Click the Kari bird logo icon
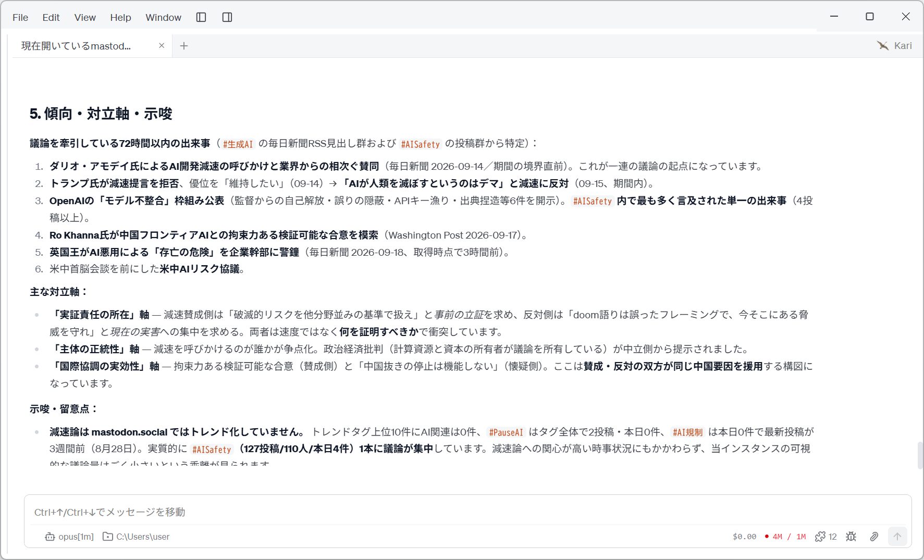This screenshot has height=560, width=924. point(882,45)
